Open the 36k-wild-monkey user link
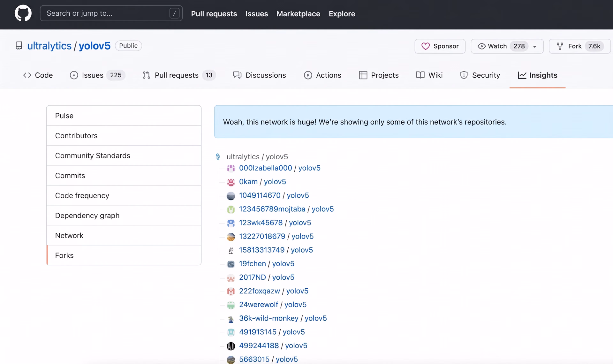This screenshot has height=364, width=613. coord(269,318)
